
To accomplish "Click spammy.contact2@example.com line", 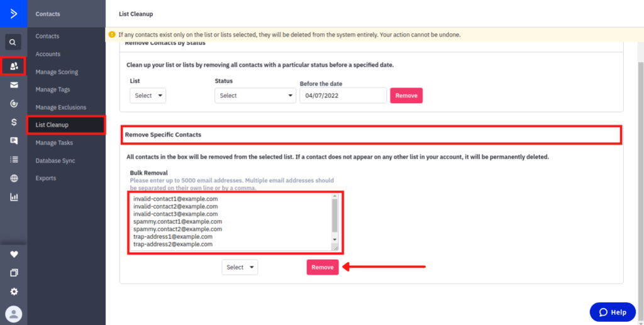I will (x=178, y=229).
